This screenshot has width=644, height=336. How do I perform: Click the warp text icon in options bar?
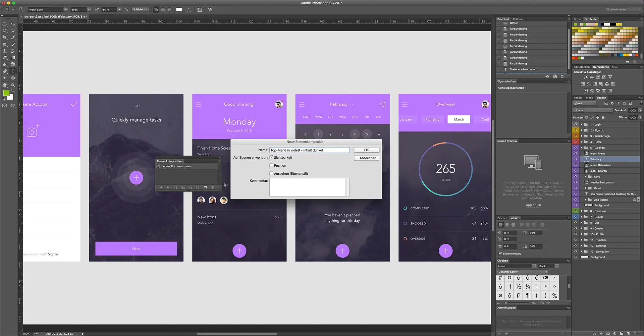tap(189, 10)
